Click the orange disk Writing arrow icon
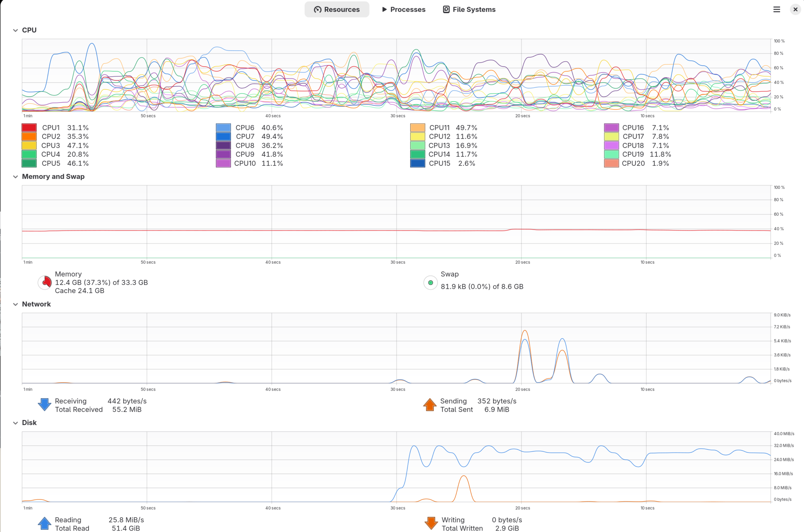The height and width of the screenshot is (532, 804). [x=431, y=524]
